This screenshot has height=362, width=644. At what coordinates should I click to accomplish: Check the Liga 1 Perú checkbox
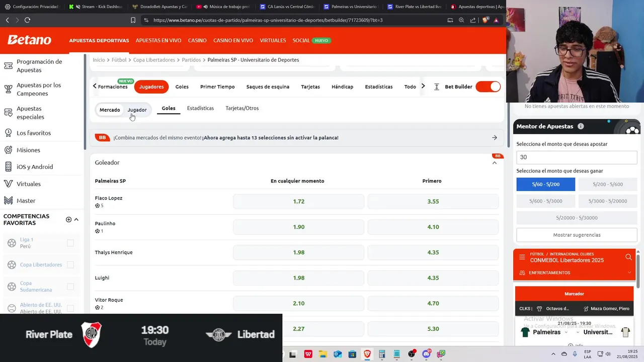(70, 243)
